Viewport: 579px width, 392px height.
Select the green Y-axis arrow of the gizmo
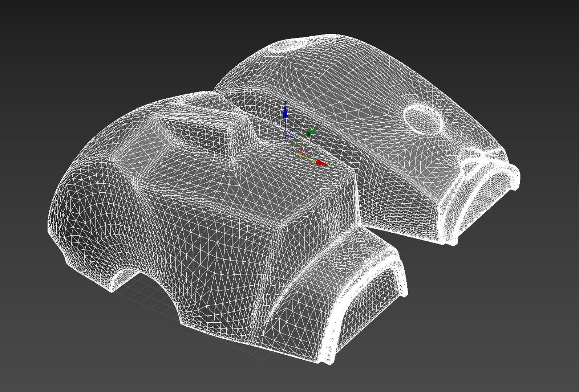[x=312, y=131]
